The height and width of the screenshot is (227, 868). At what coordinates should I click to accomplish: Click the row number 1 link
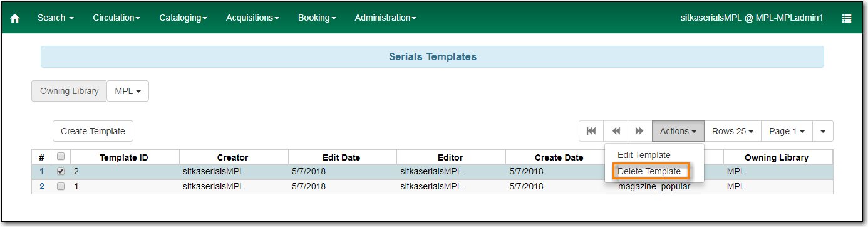(42, 171)
